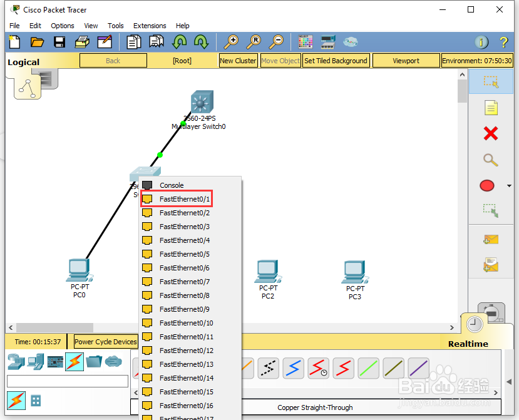The width and height of the screenshot is (519, 420).
Task: Open the Edit menu
Action: 35,26
